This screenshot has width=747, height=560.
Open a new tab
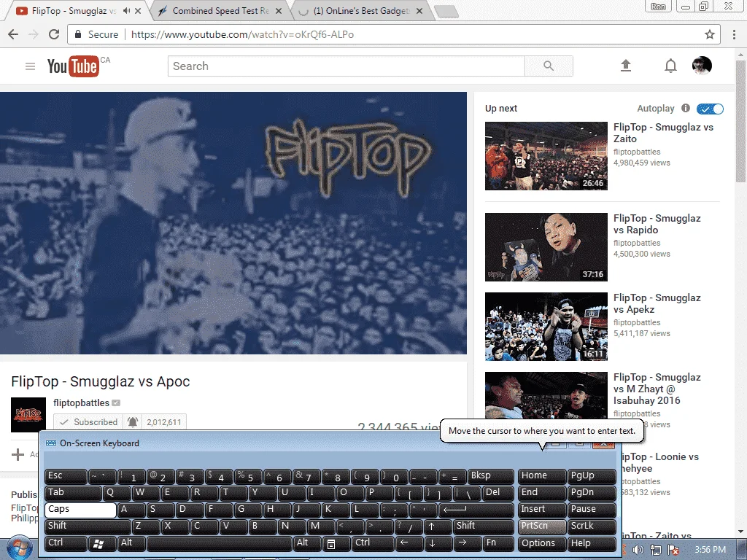(446, 12)
